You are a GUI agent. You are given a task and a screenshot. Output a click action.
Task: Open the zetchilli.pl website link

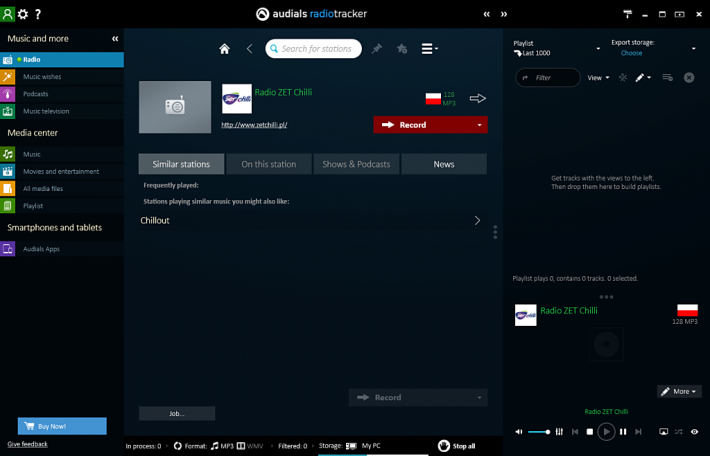(254, 125)
